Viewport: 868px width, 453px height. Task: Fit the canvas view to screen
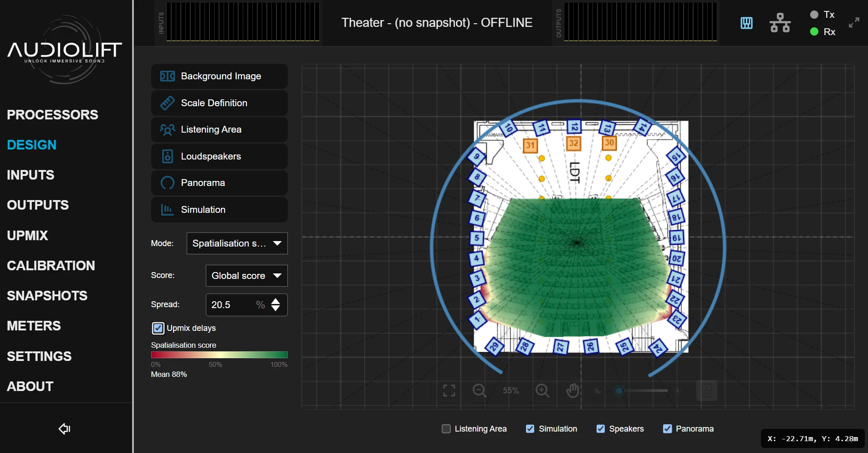449,391
